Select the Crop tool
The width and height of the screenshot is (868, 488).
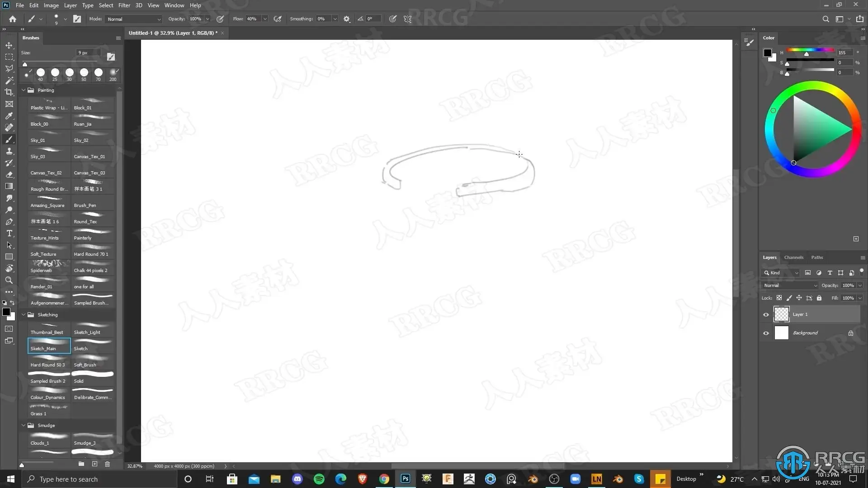(9, 92)
